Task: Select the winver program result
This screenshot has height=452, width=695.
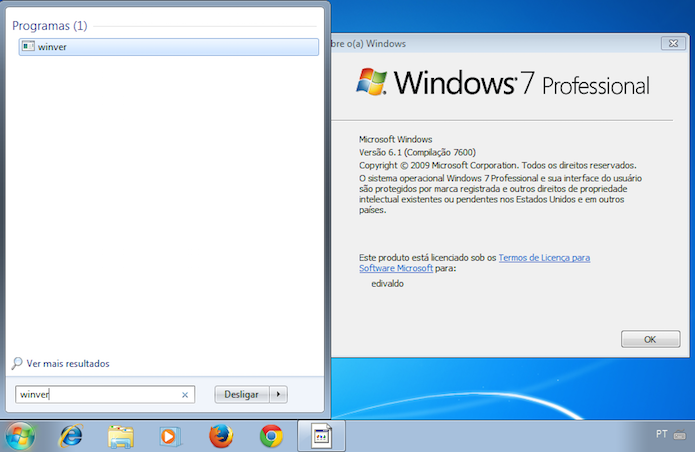Action: tap(168, 47)
